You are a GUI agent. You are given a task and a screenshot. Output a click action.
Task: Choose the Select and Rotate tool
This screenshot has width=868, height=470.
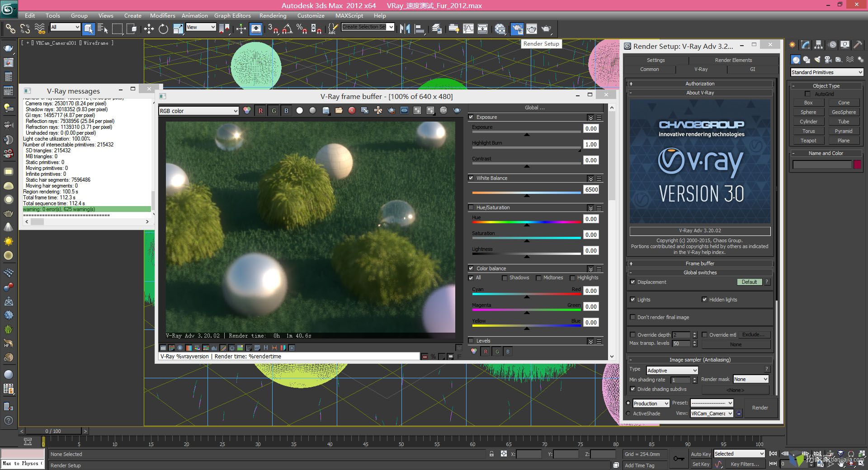(163, 29)
